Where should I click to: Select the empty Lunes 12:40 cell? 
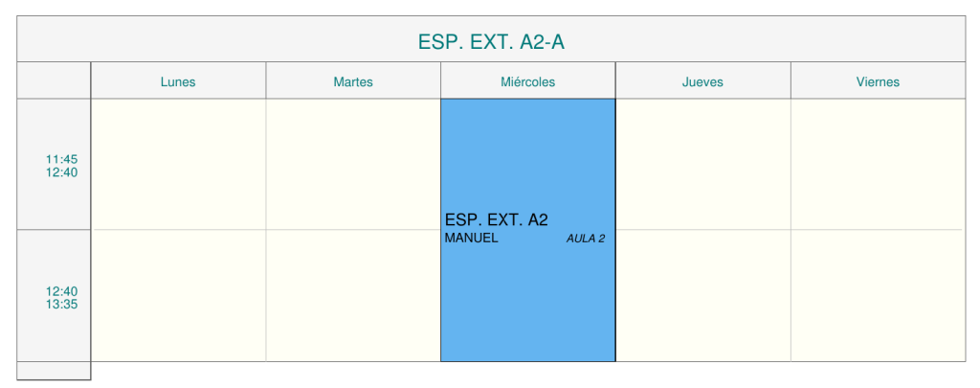tap(178, 296)
